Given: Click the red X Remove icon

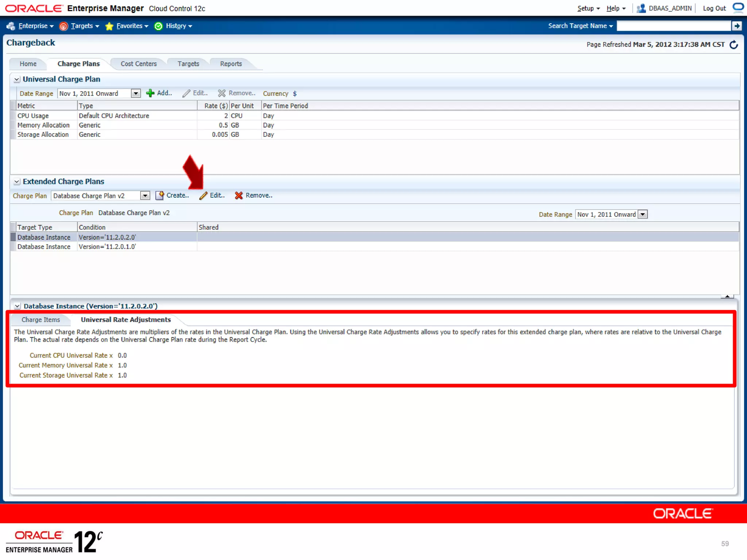Looking at the screenshot, I should [239, 195].
